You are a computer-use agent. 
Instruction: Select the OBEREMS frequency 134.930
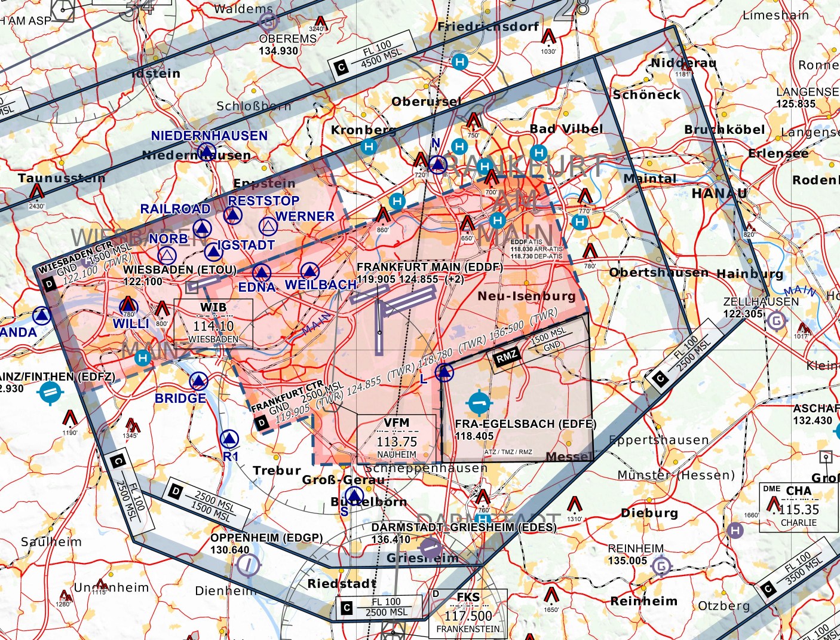[278, 51]
